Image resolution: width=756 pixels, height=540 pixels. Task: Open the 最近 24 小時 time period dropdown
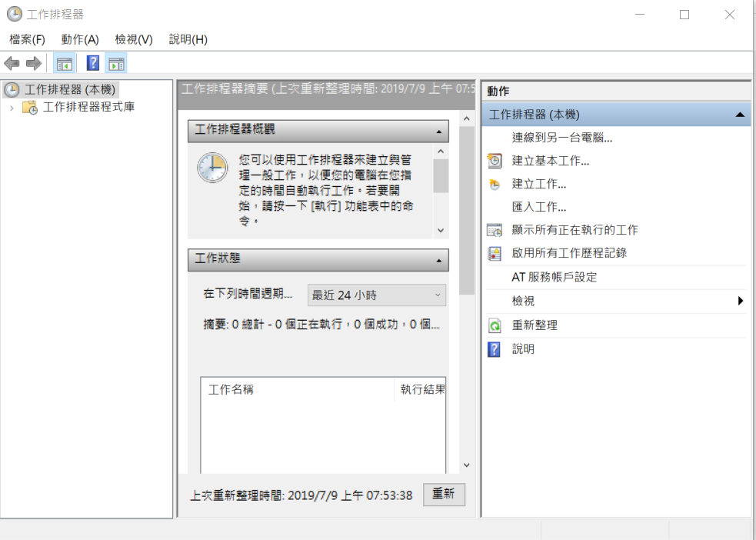tap(377, 295)
